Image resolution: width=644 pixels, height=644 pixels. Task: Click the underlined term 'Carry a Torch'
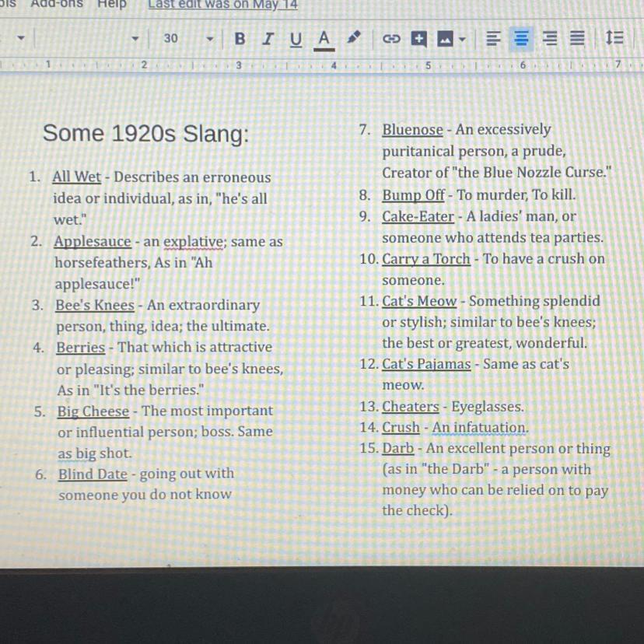pyautogui.click(x=426, y=259)
